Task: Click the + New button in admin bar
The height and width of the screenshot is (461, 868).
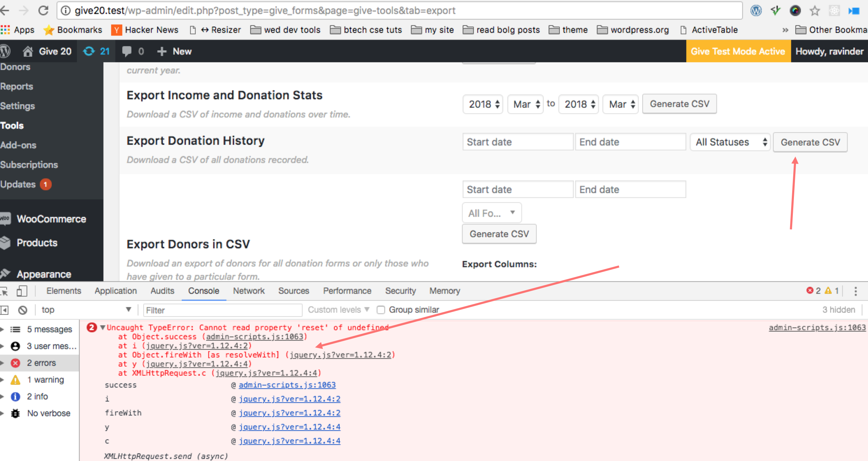Action: 174,51
